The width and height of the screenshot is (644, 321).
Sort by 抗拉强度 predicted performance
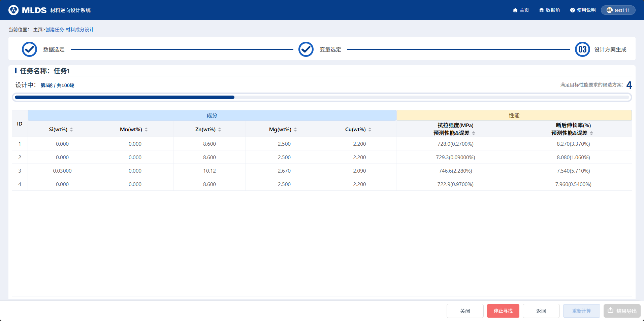(474, 133)
